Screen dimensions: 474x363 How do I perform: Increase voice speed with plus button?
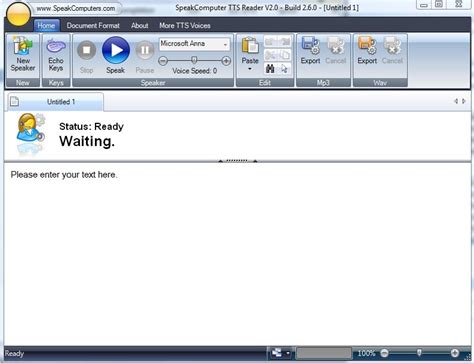click(226, 61)
